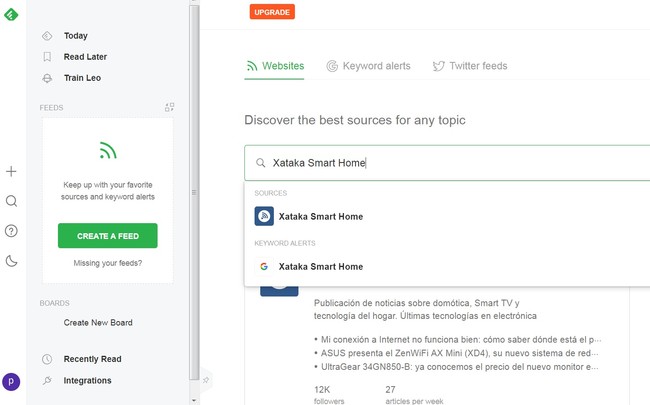The width and height of the screenshot is (650, 405).
Task: Click the '12K followers' stat
Action: [x=329, y=395]
